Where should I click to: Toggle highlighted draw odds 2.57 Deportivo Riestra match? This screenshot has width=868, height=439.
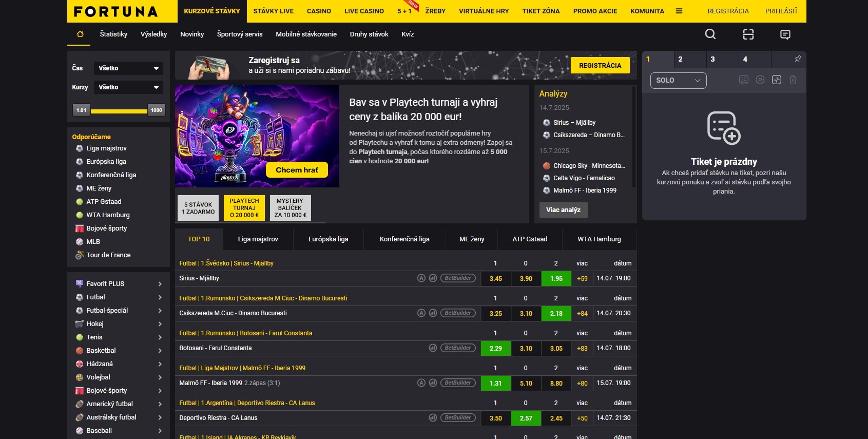click(526, 418)
